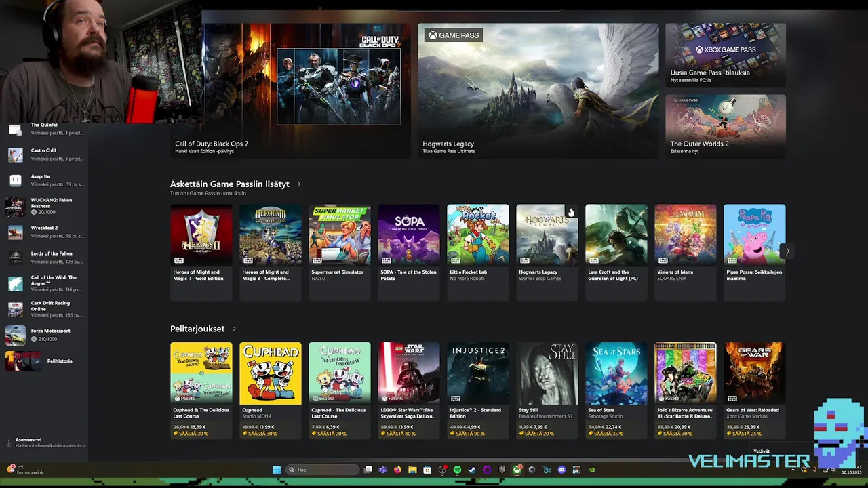Open Steam from the taskbar

tap(472, 470)
